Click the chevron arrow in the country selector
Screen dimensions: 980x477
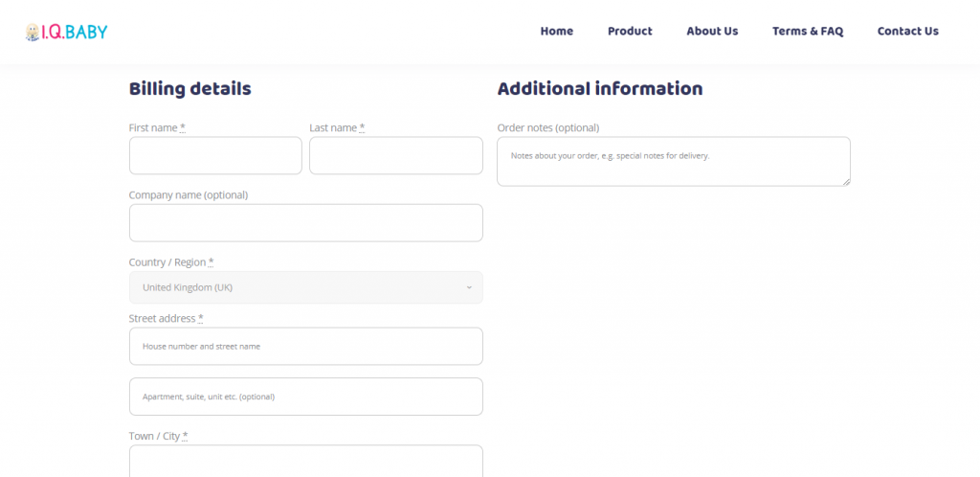(469, 287)
